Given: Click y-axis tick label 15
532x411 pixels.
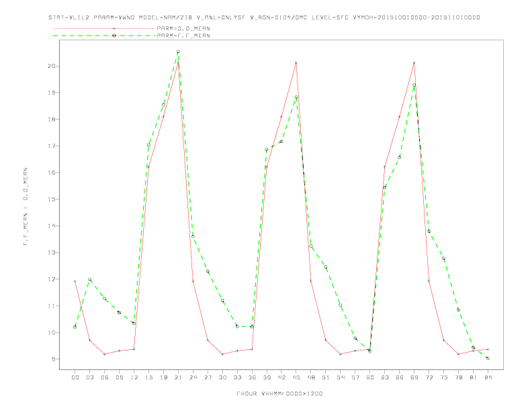Looking at the screenshot, I should 52,199.
